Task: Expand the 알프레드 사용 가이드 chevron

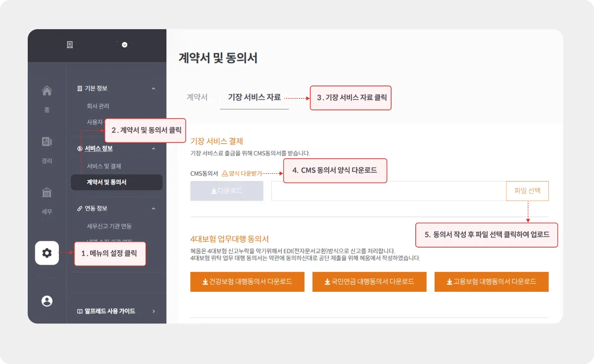Action: (x=153, y=311)
